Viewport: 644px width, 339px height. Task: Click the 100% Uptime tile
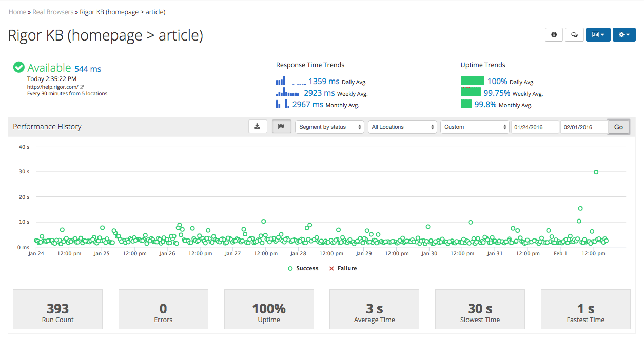click(269, 309)
